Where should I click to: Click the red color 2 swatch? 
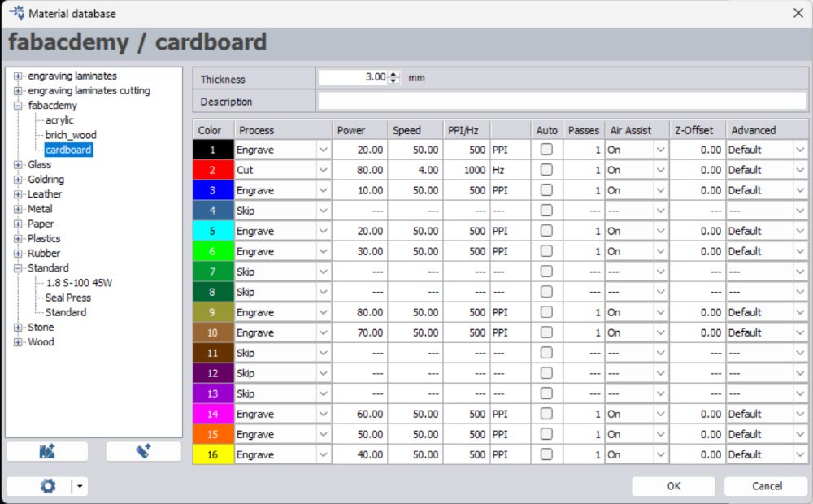pyautogui.click(x=213, y=170)
